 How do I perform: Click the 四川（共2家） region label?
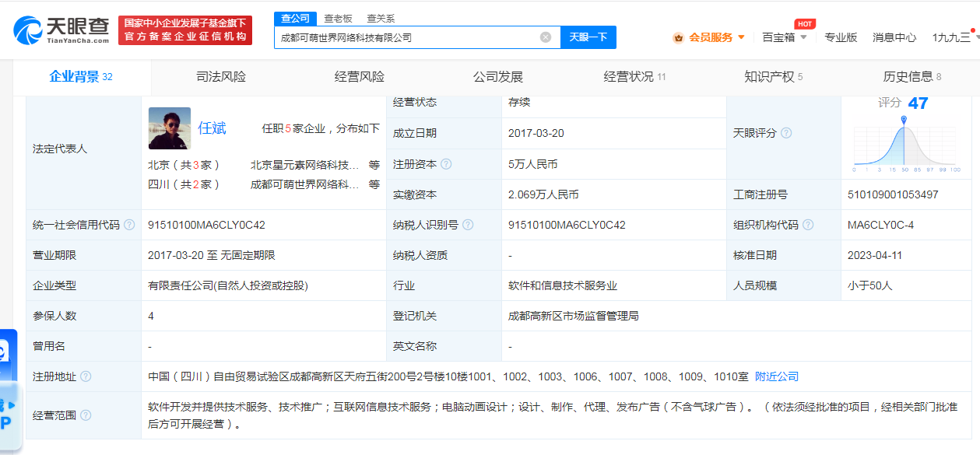coord(184,184)
